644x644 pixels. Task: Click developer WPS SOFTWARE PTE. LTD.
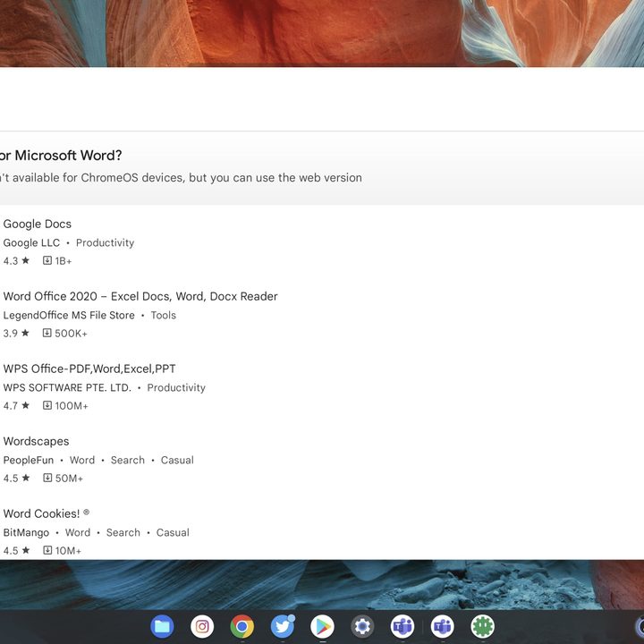click(x=67, y=387)
